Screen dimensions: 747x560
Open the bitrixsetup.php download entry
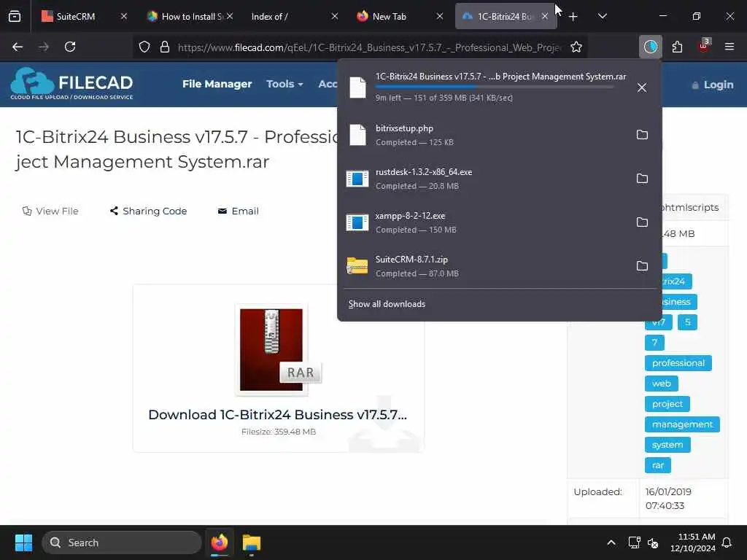coord(484,135)
